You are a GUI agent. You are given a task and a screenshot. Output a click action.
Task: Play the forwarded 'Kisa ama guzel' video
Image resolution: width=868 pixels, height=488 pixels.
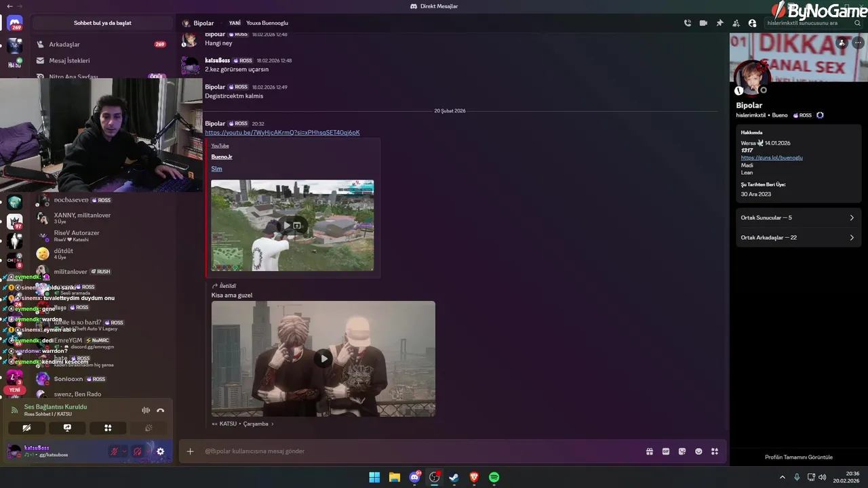point(323,359)
